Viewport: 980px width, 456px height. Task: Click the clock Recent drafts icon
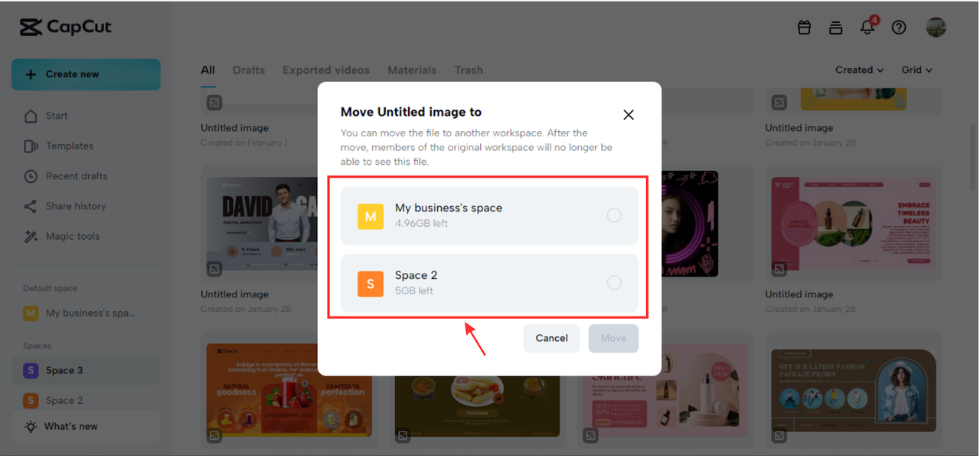click(31, 176)
